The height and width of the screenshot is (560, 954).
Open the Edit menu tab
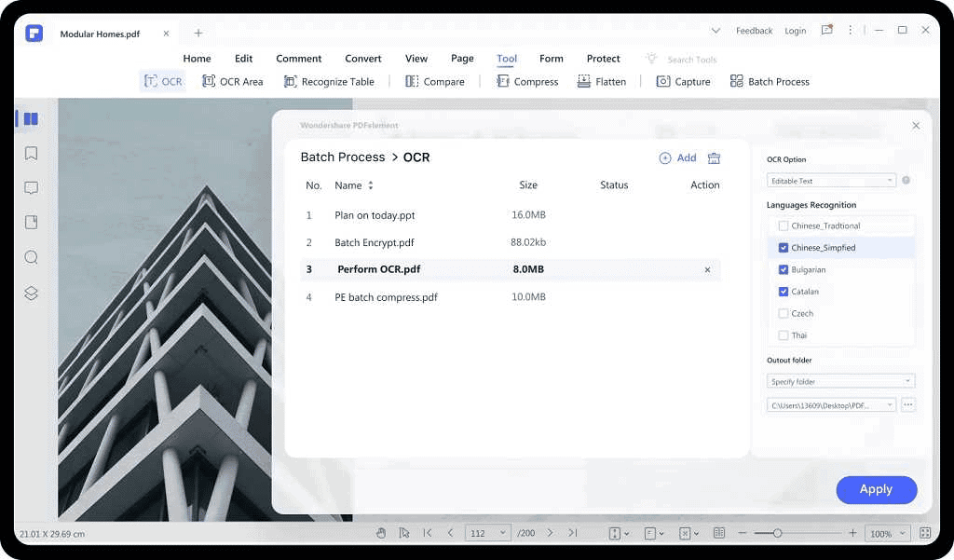coord(243,59)
